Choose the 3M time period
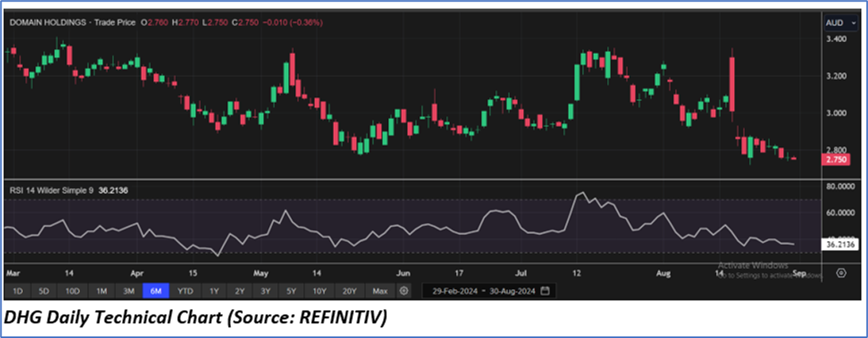This screenshot has height=338, width=868. [129, 290]
